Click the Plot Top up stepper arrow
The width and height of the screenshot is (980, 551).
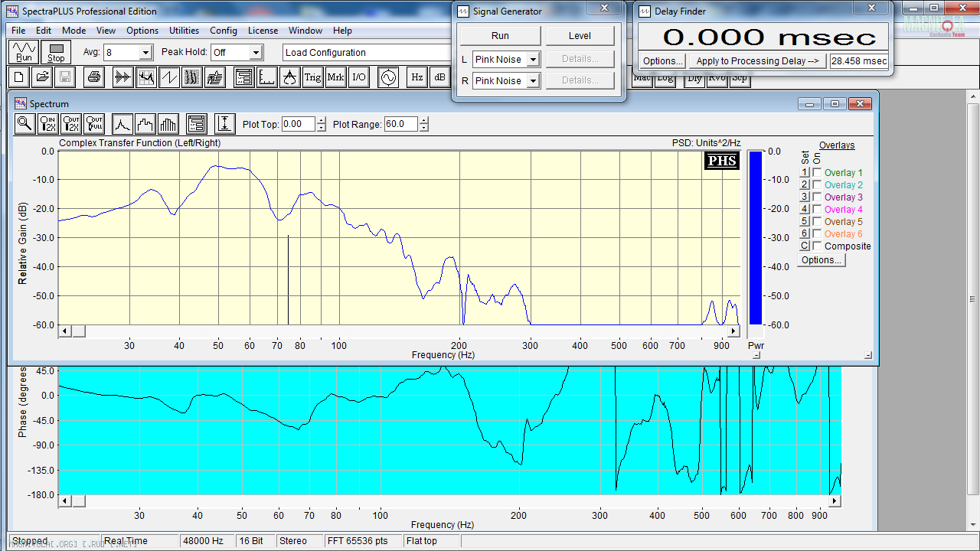click(321, 120)
